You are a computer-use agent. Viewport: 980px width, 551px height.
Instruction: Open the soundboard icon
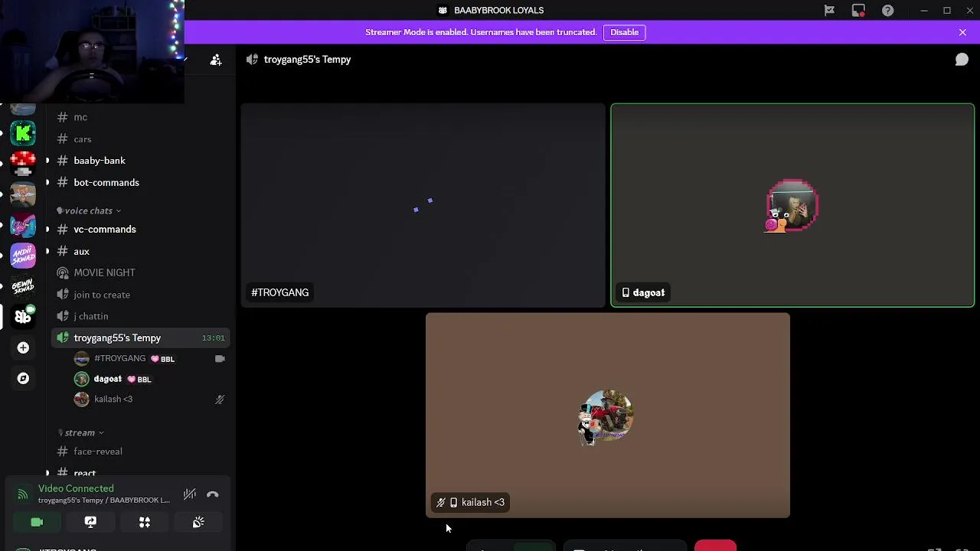click(x=198, y=522)
